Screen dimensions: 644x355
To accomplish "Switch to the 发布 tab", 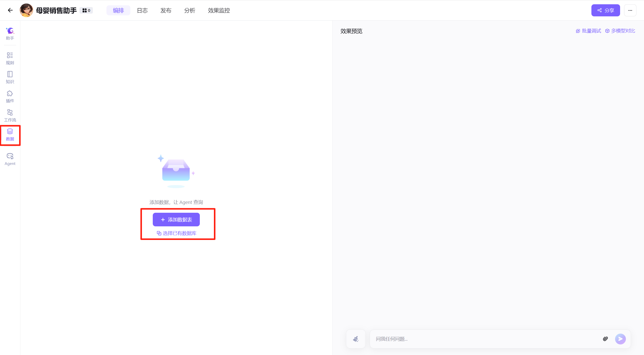I will click(166, 10).
